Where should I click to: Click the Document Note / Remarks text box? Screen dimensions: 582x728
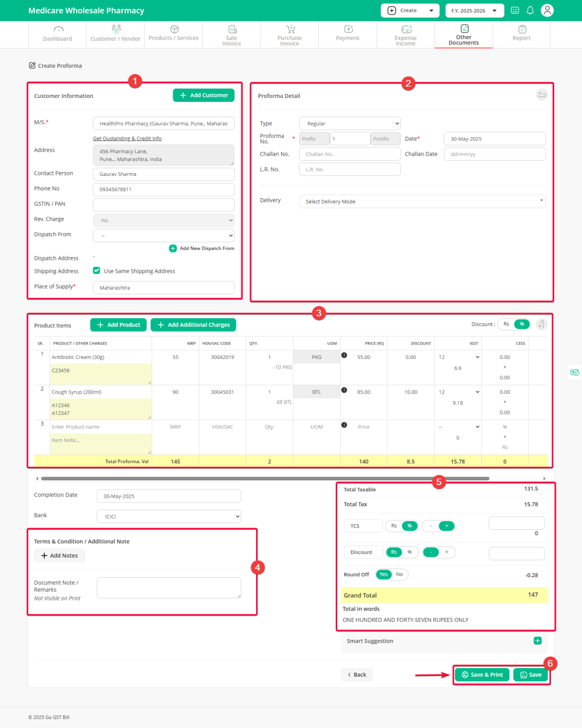pyautogui.click(x=169, y=588)
